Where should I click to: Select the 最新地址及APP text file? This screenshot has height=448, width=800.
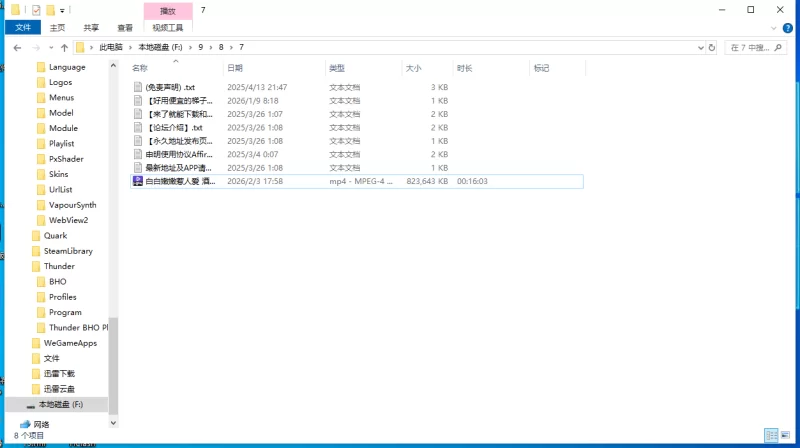(179, 168)
